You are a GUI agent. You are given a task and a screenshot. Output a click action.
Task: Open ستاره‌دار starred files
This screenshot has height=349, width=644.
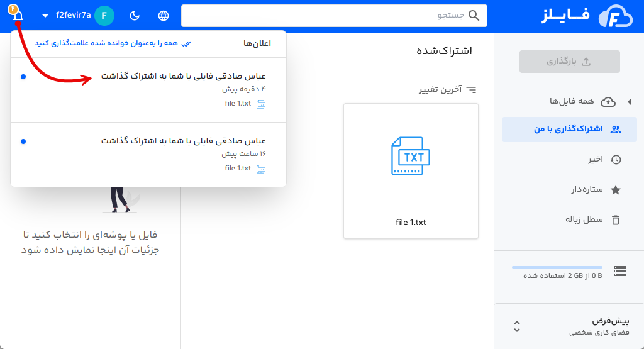[587, 189]
